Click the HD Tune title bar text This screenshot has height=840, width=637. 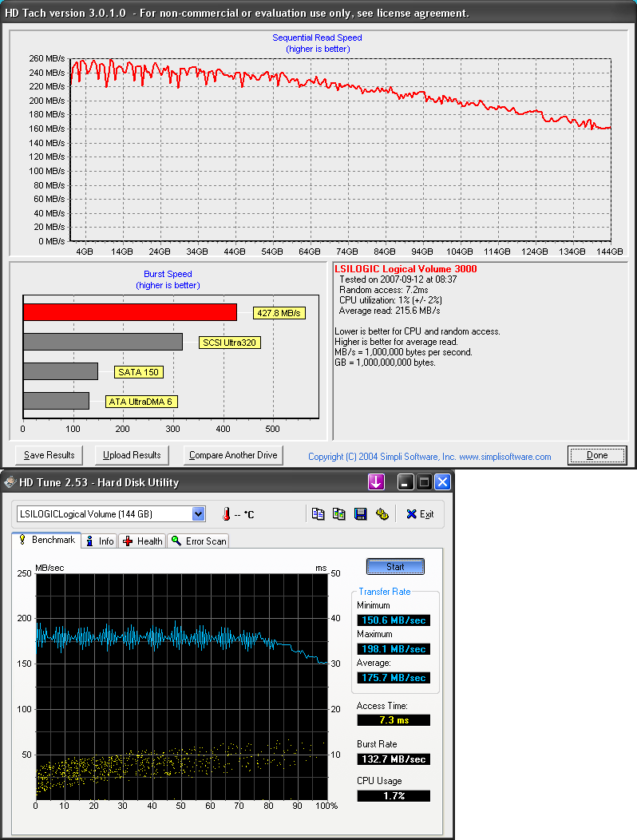coord(98,482)
